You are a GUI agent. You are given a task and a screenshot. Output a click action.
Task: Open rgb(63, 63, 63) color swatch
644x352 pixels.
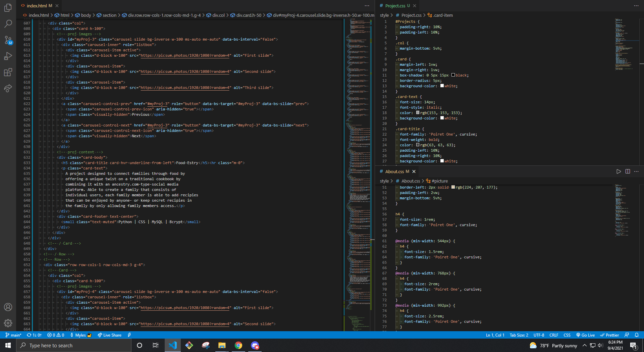(418, 145)
